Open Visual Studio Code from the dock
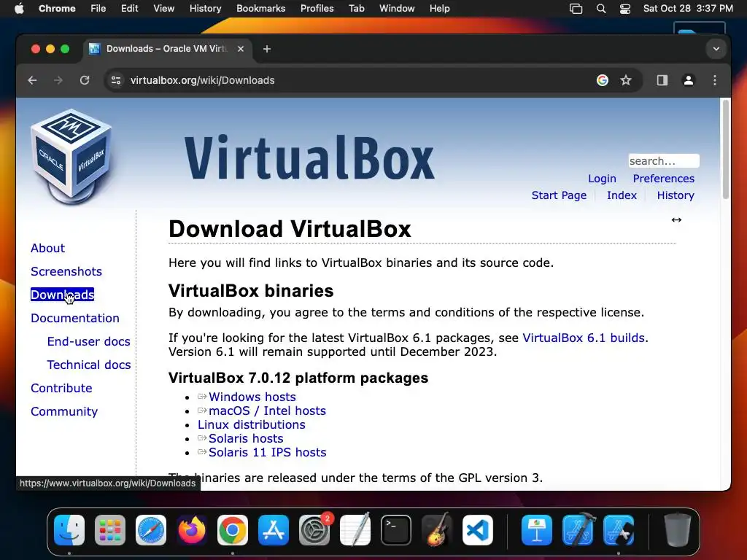The width and height of the screenshot is (747, 560). click(478, 530)
